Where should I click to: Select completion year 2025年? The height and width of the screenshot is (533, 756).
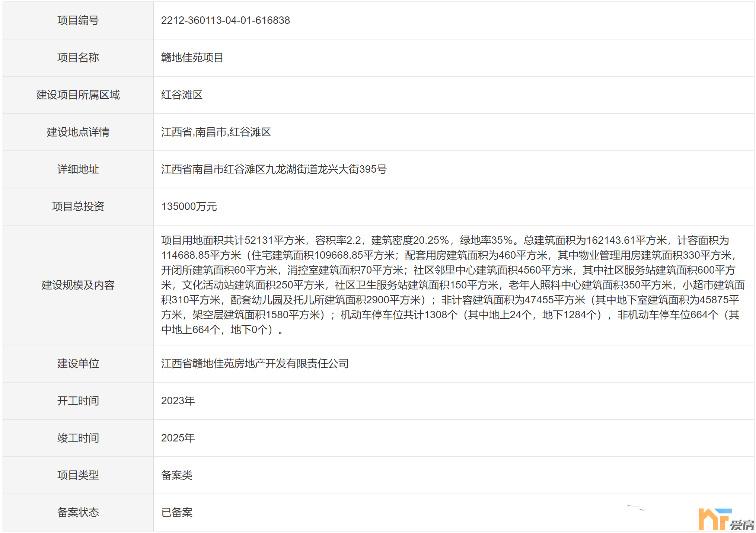[x=178, y=438]
